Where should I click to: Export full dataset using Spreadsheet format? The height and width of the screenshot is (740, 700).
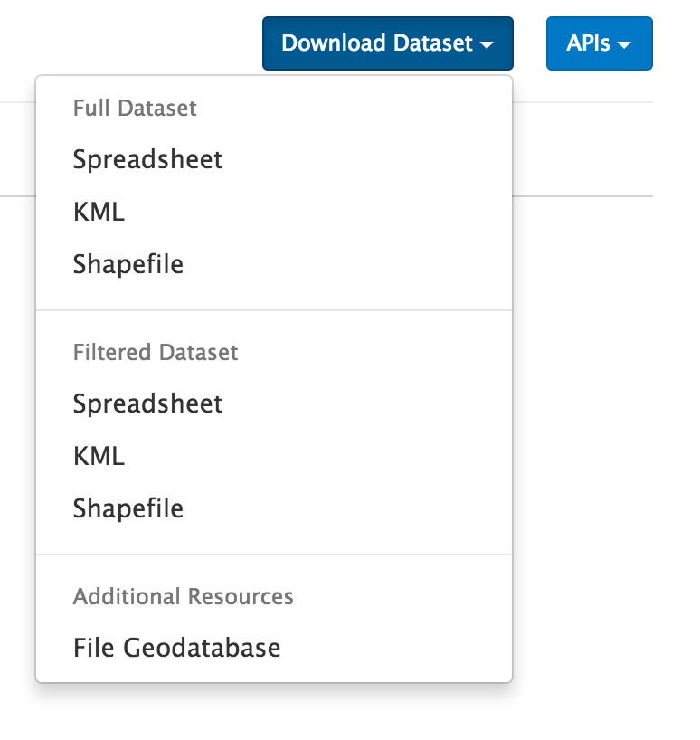pos(147,159)
